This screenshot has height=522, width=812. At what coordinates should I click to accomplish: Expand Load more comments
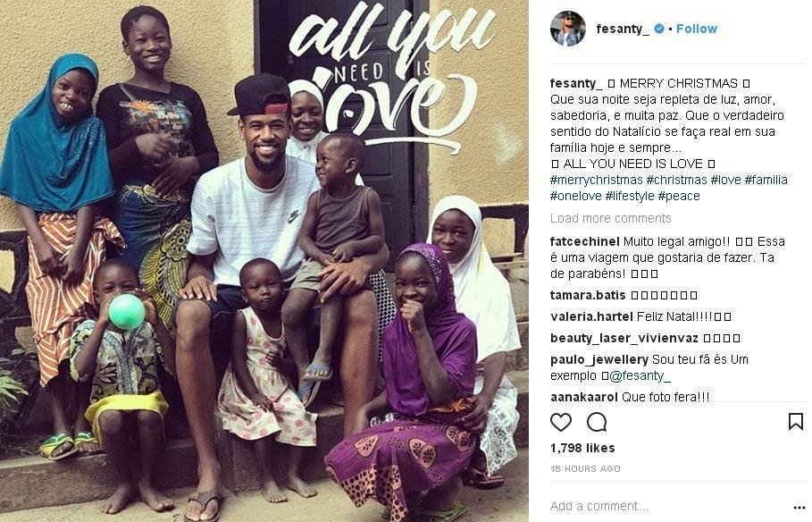pyautogui.click(x=610, y=218)
